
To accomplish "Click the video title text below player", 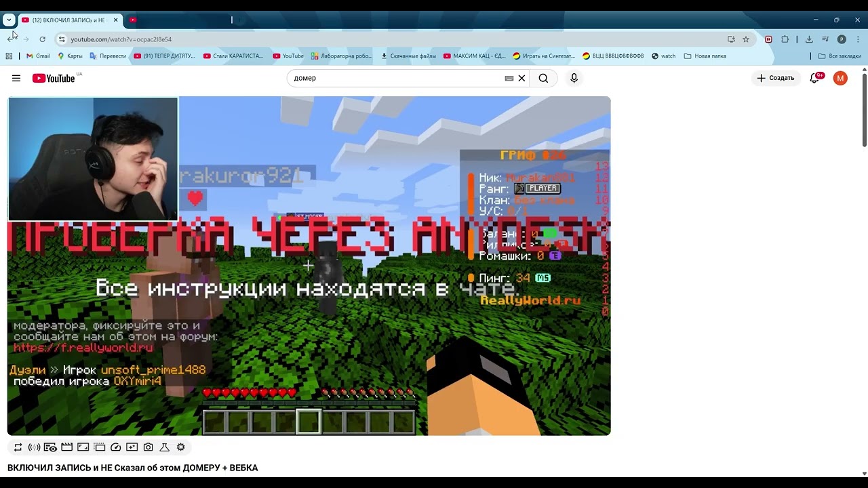I will (133, 468).
